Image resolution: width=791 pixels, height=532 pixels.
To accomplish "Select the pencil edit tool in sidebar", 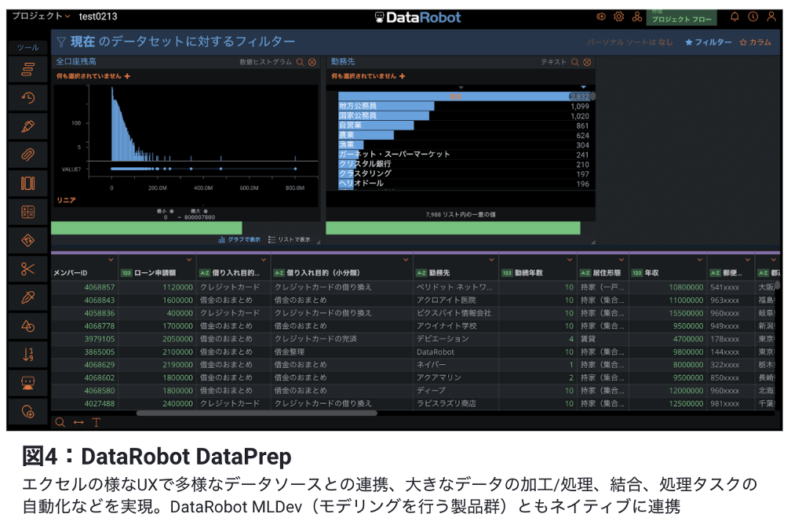I will click(28, 126).
